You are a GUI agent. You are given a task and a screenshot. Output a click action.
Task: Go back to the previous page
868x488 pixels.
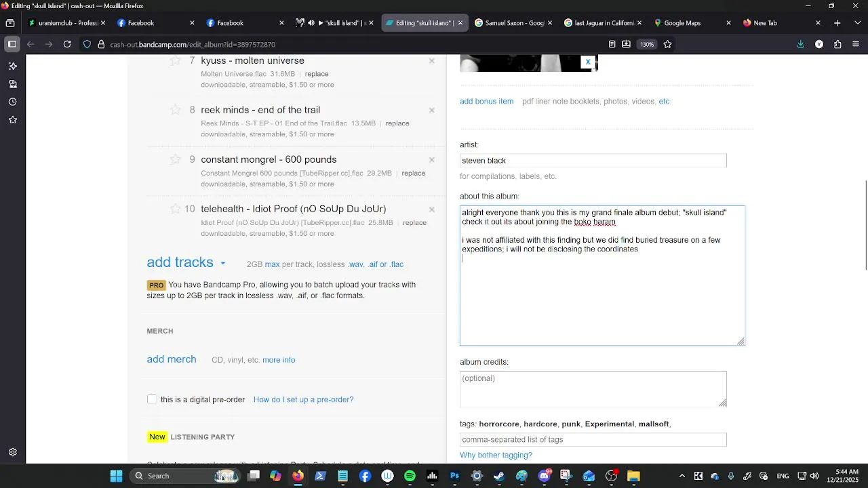pyautogui.click(x=31, y=44)
